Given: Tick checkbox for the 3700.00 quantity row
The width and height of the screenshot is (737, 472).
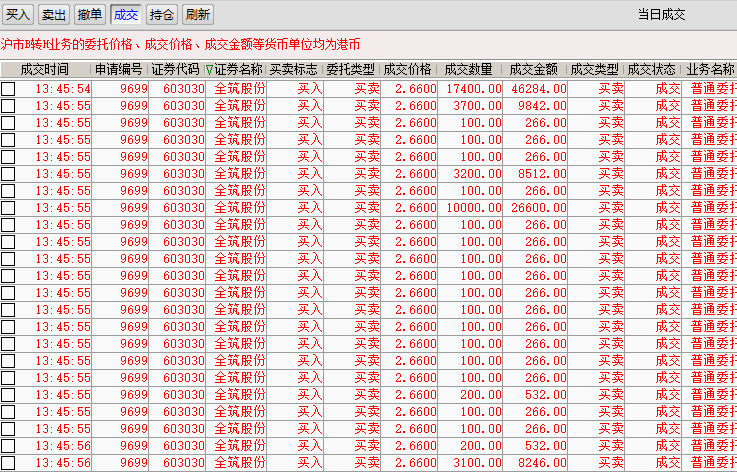Looking at the screenshot, I should point(8,106).
